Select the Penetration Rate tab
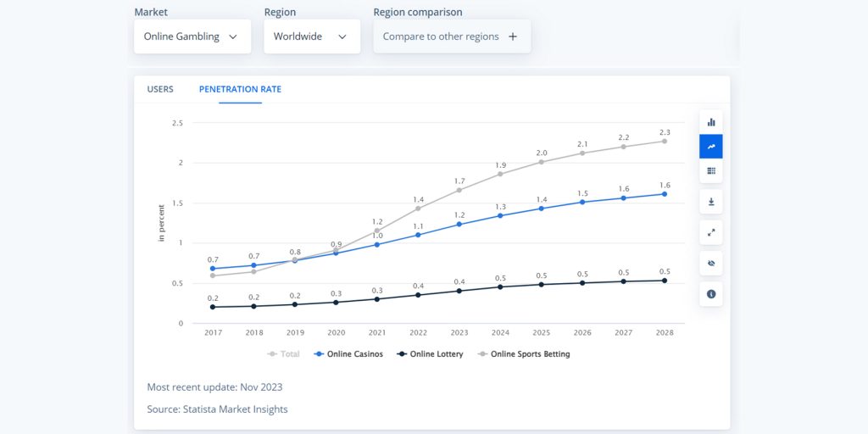Image resolution: width=868 pixels, height=434 pixels. pyautogui.click(x=240, y=89)
